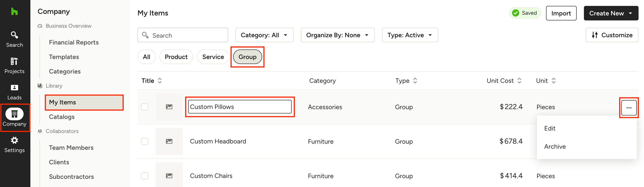Go to Projects in the sidebar
Image resolution: width=644 pixels, height=187 pixels.
[x=15, y=65]
